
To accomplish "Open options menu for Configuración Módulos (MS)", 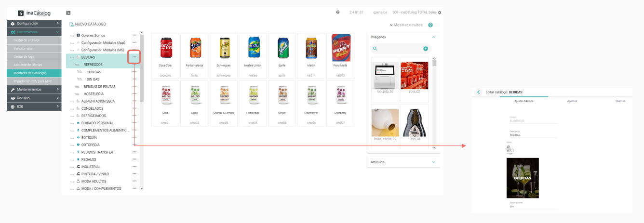I will [x=134, y=50].
